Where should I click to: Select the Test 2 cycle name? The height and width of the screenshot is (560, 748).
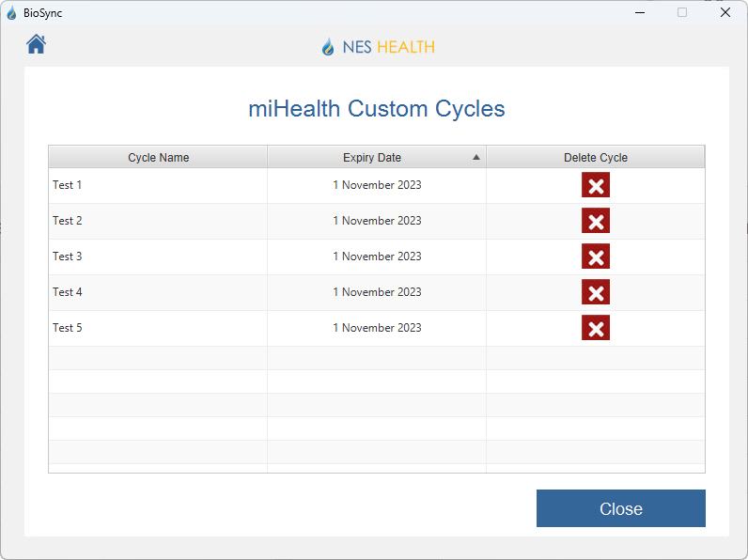67,221
